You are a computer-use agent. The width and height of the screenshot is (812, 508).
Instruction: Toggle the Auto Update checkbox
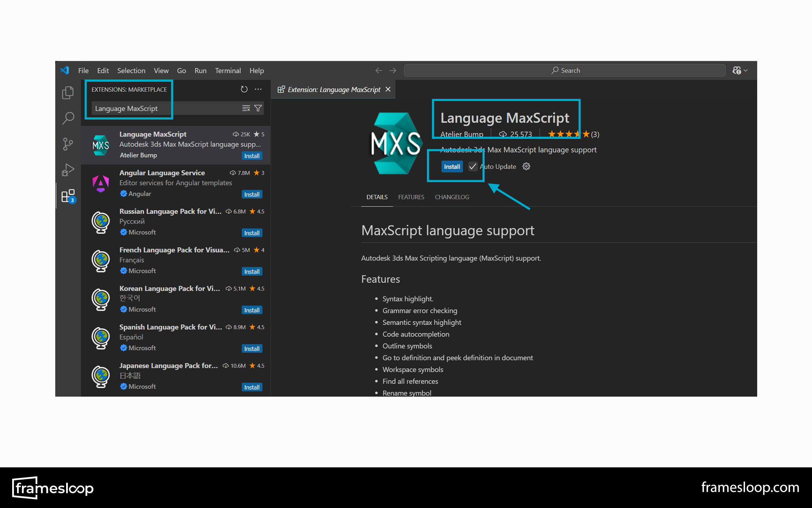473,167
